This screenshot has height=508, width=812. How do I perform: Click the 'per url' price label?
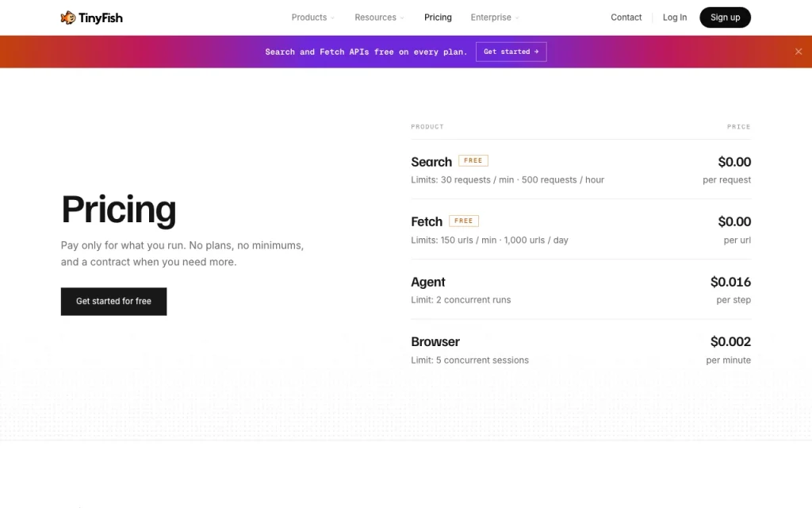pos(737,240)
